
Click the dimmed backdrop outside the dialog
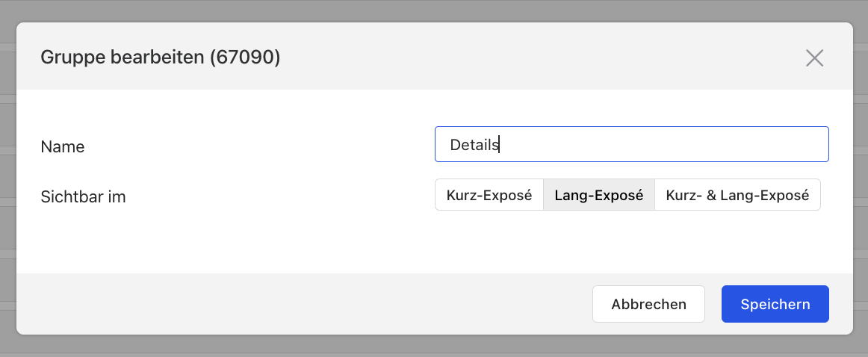[x=434, y=10]
